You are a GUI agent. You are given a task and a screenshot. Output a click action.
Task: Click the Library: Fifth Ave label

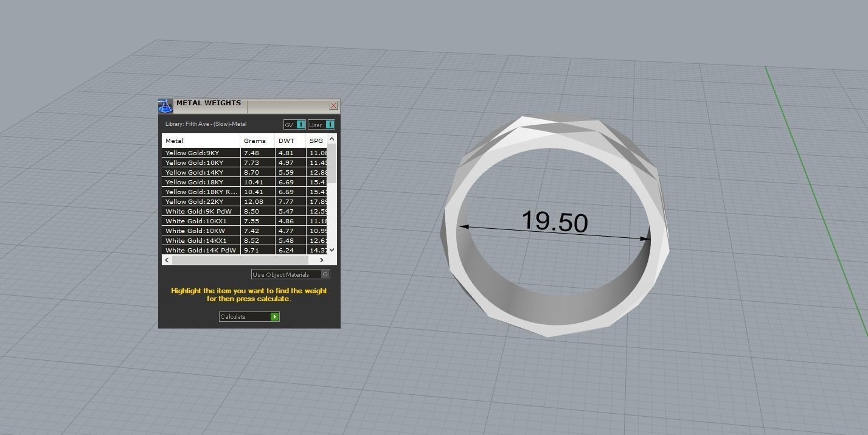pyautogui.click(x=206, y=124)
